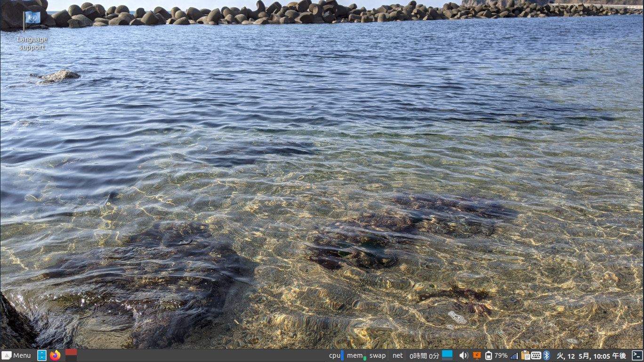Image resolution: width=644 pixels, height=362 pixels.
Task: Click the orange presentation mode icon
Action: (x=477, y=355)
